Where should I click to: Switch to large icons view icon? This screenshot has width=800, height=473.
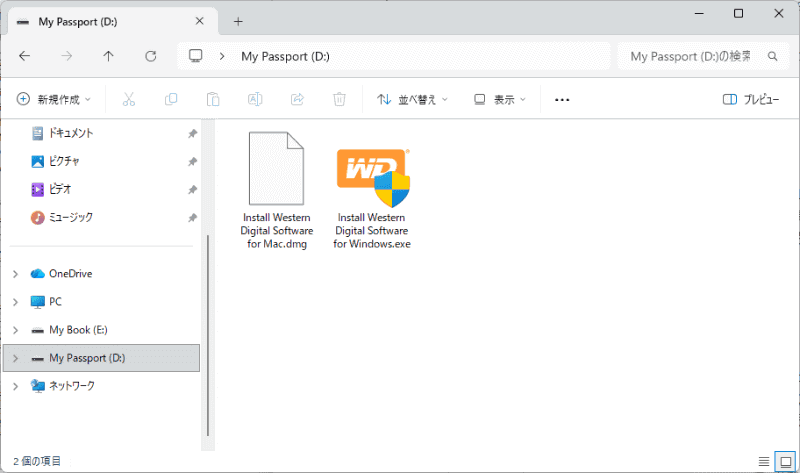785,462
